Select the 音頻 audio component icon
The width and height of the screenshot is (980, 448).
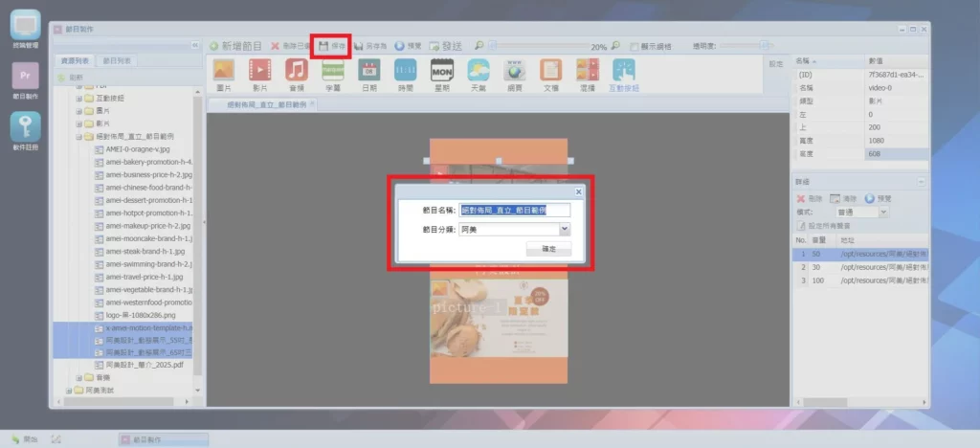click(x=297, y=70)
